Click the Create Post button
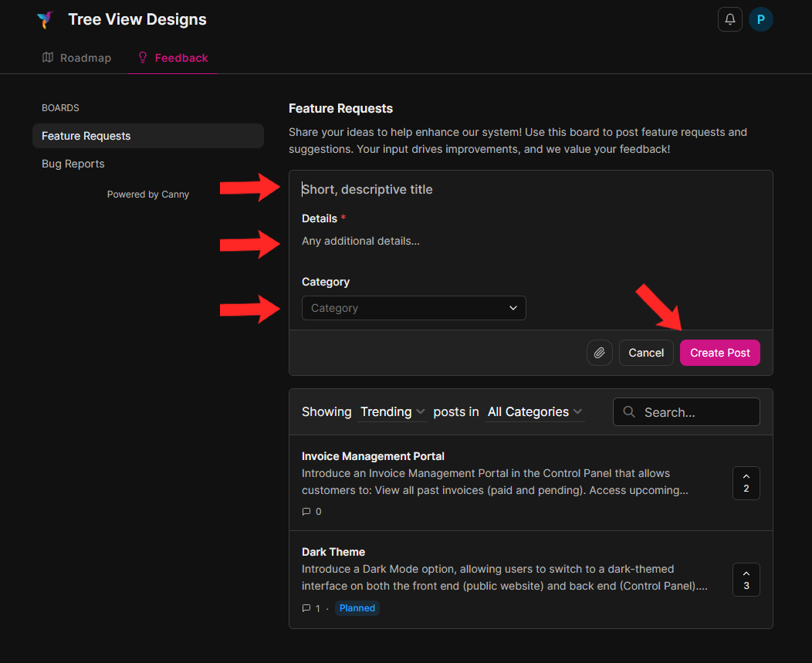The width and height of the screenshot is (812, 663). [719, 353]
